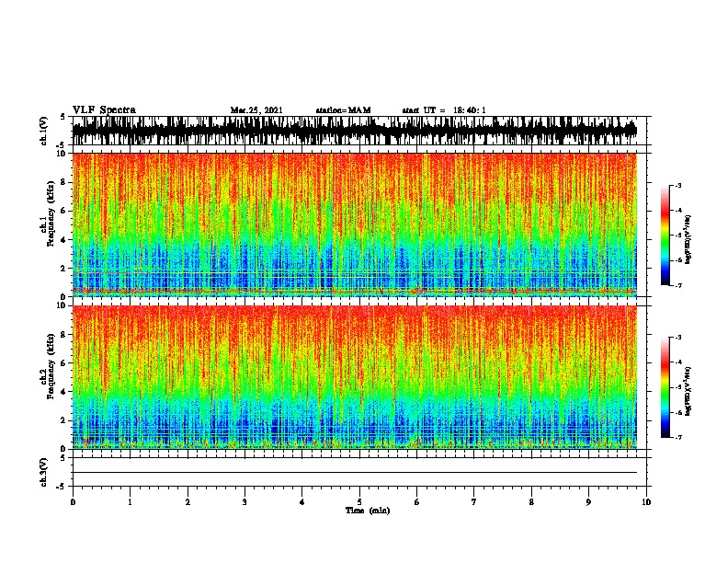Click the "VLF Spectra" plot title
The image size is (728, 563).
coord(104,110)
